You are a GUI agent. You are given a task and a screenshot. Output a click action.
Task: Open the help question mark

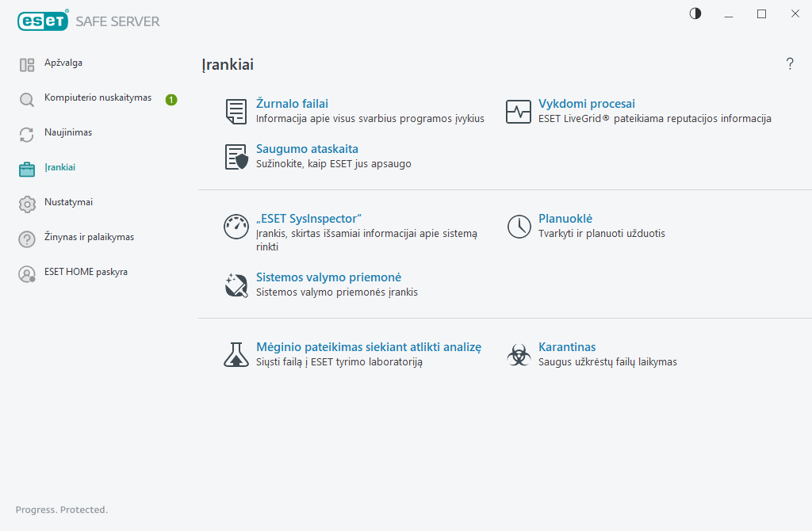pos(790,64)
